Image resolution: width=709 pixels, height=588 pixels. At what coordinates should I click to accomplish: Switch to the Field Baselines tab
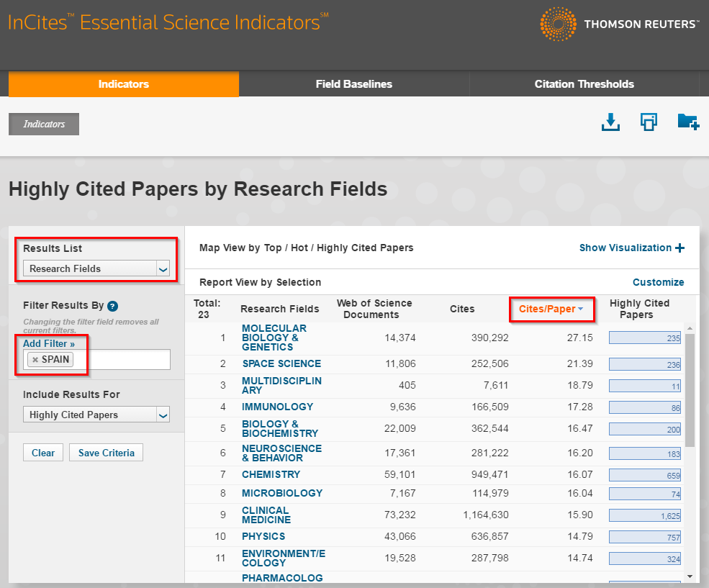[x=353, y=84]
